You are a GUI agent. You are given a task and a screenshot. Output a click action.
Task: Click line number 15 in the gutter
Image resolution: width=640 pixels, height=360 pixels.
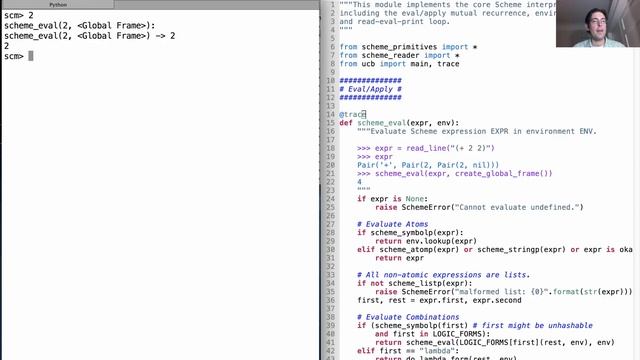[330, 123]
